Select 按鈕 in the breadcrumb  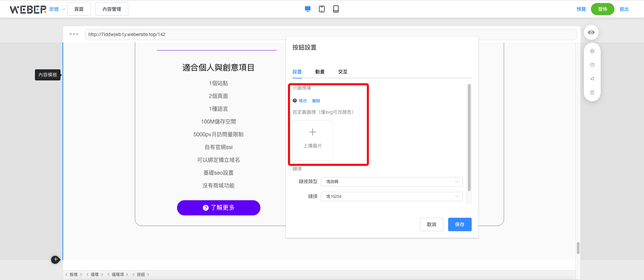[141, 275]
